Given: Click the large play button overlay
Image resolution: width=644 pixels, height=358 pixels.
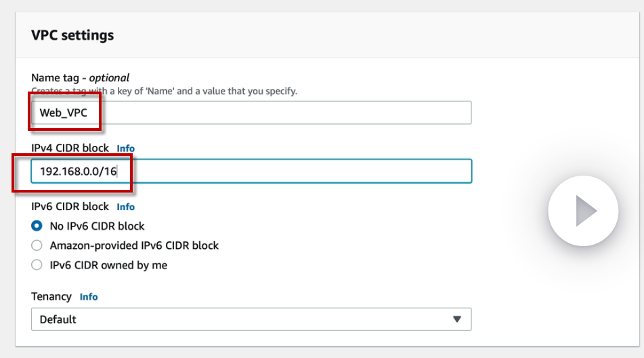Looking at the screenshot, I should 583,211.
